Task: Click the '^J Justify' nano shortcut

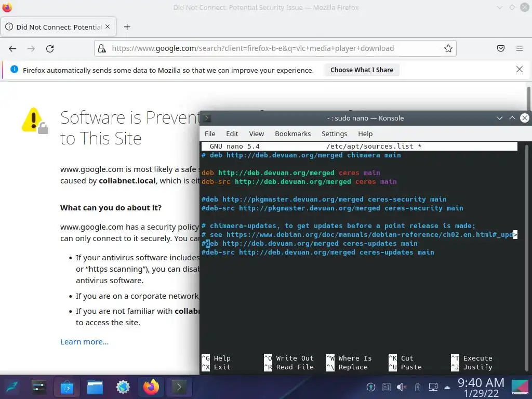Action: [x=472, y=367]
